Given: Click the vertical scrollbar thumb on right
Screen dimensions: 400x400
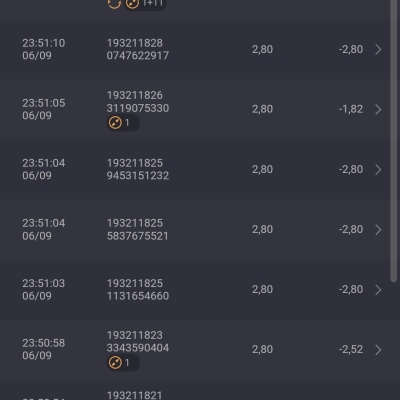Looking at the screenshot, I should coord(394,140).
